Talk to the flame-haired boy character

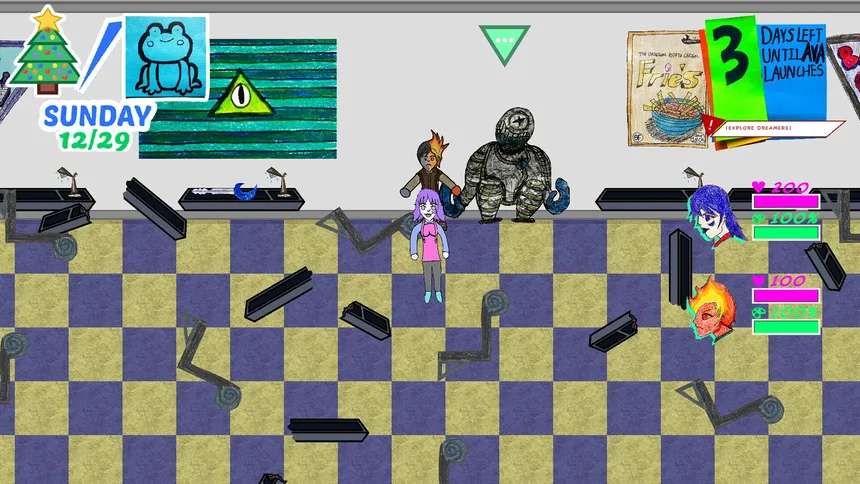pos(431,163)
